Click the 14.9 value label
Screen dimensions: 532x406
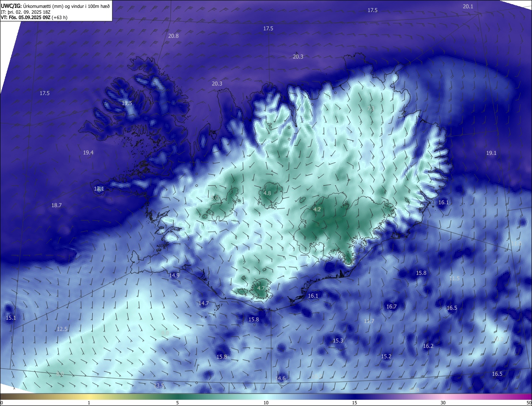point(175,276)
